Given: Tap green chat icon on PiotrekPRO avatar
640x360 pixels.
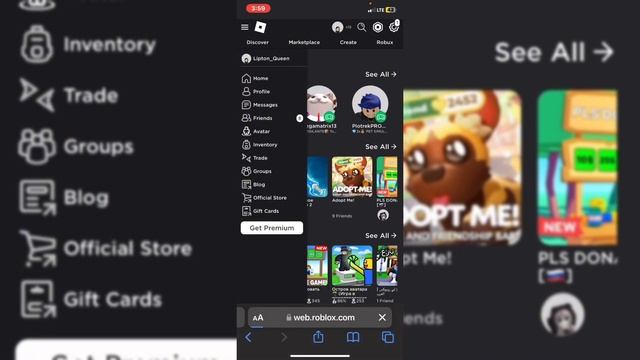Looking at the screenshot, I should point(381,117).
